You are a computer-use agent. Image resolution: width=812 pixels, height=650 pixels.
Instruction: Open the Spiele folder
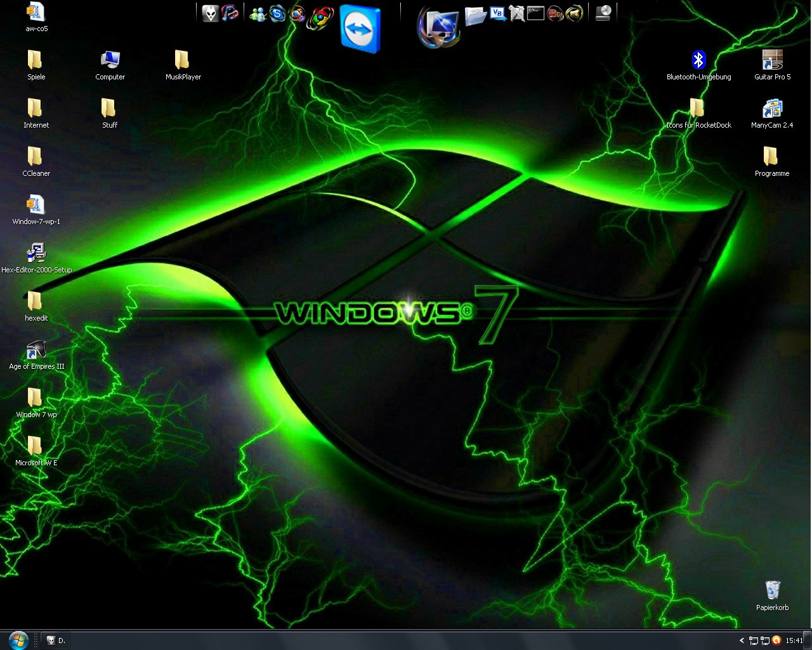click(36, 65)
